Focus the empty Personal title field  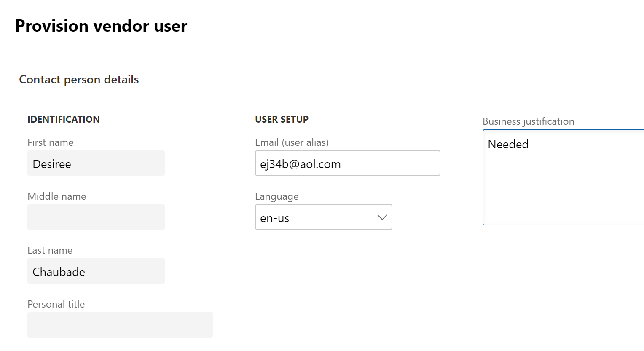[x=120, y=325]
